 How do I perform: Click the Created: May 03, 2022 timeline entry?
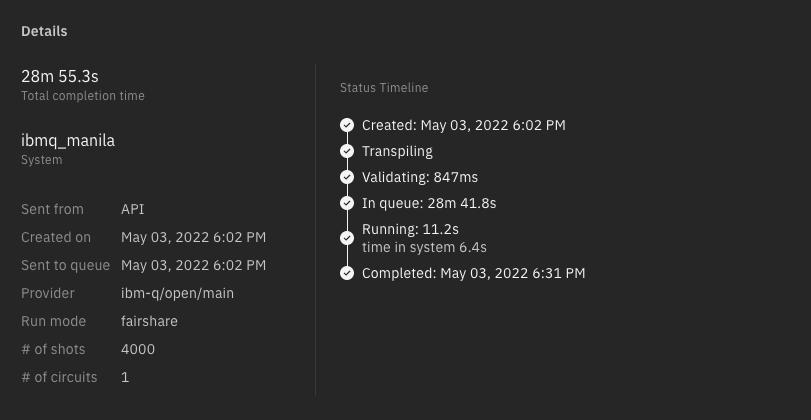(x=463, y=125)
